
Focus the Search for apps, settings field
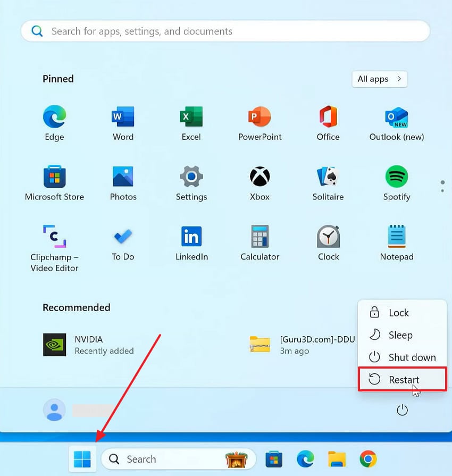[x=225, y=31]
